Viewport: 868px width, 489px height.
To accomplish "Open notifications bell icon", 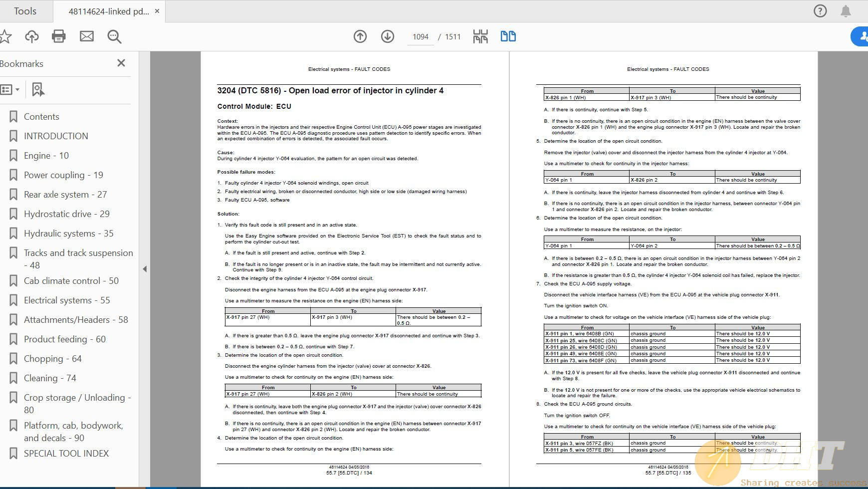I will (846, 11).
